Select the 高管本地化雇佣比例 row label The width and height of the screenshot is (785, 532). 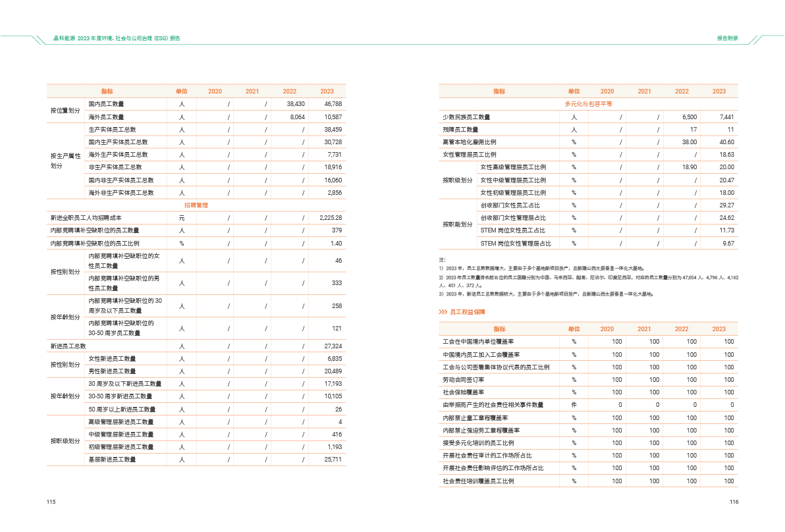tap(469, 142)
